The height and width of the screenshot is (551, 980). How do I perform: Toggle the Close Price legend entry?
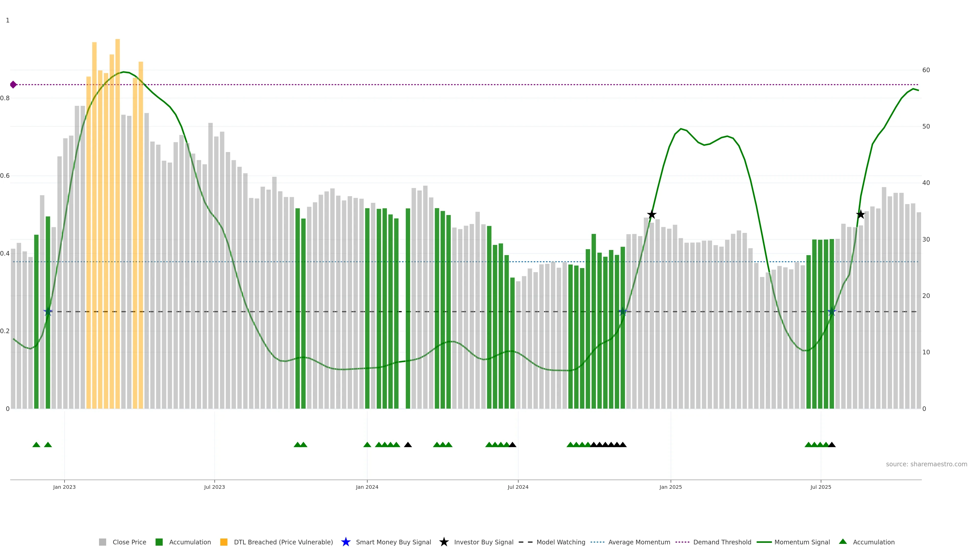coord(129,542)
